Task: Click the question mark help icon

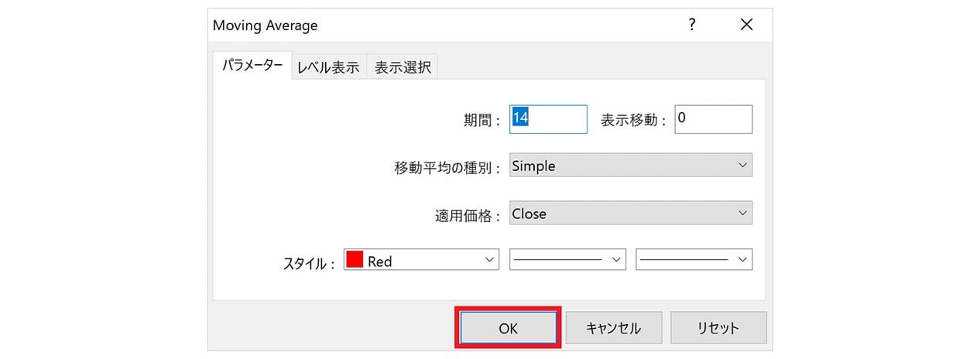Action: (x=692, y=25)
